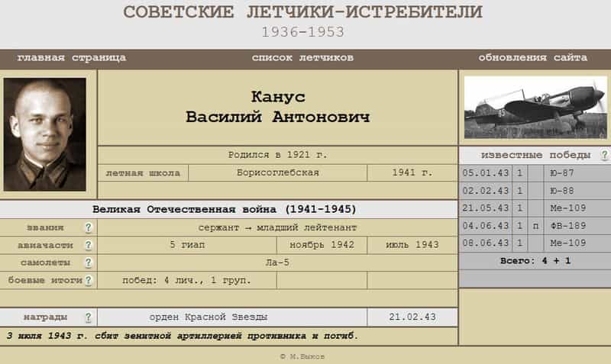Click the aircraft photo thumbnail
Screen dimensions: 611x364
(x=534, y=108)
